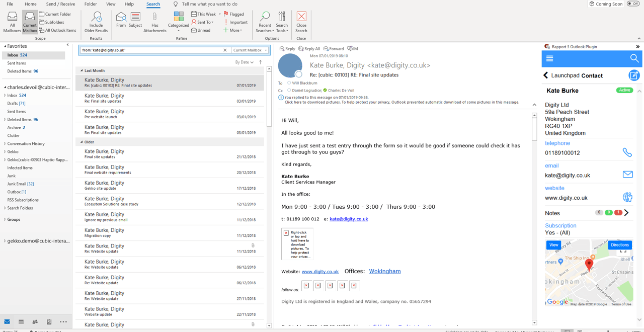This screenshot has width=644, height=332.
Task: Open www.digity.co.uk link in email body
Action: coord(320,272)
